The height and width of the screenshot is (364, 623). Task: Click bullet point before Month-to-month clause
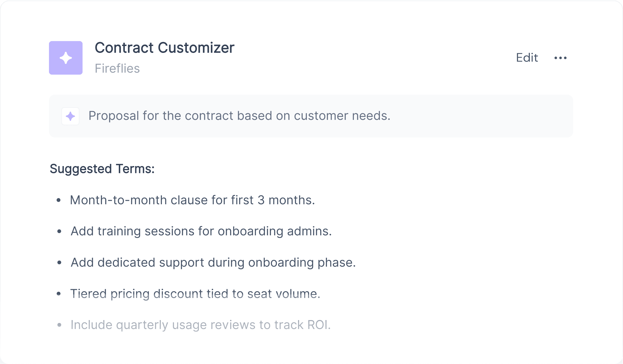click(x=59, y=200)
